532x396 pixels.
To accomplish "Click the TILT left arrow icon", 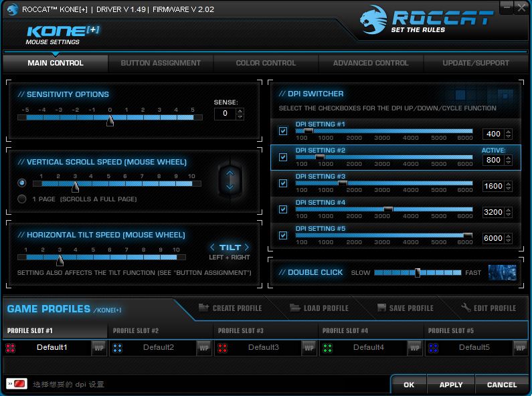I will point(212,247).
